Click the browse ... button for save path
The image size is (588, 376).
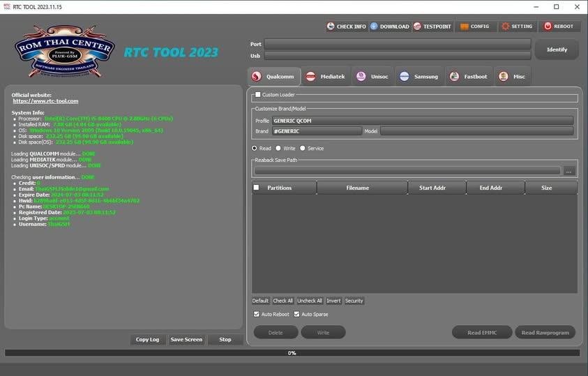pos(569,171)
